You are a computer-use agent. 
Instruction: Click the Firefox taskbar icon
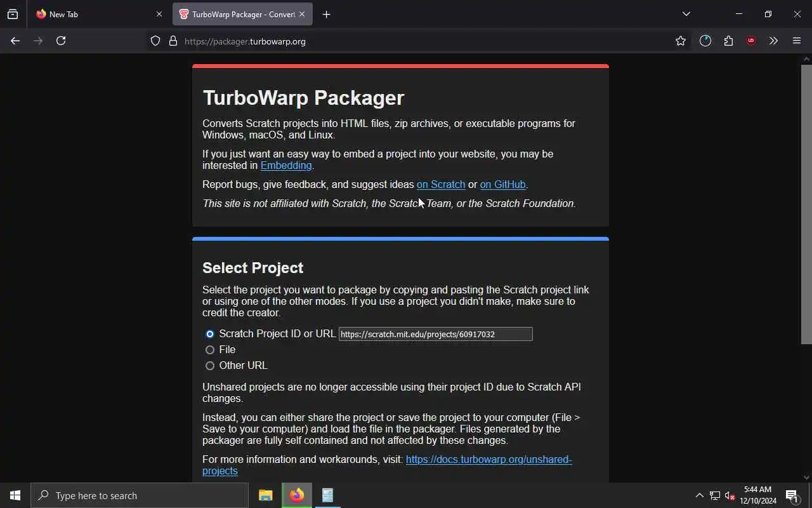pos(297,495)
